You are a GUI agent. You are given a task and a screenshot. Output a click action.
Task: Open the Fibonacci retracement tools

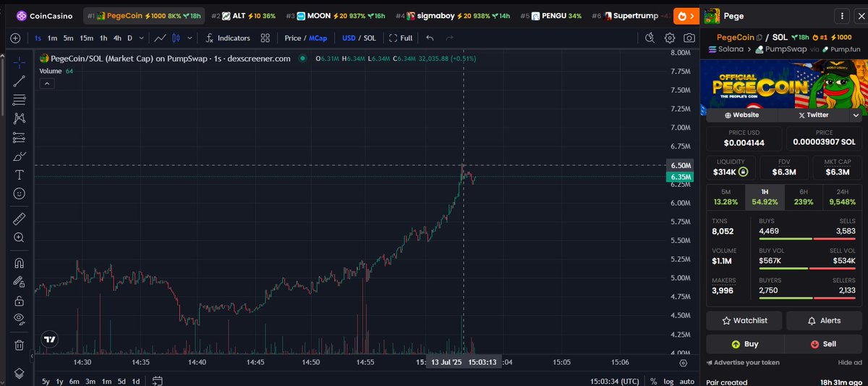(x=20, y=100)
